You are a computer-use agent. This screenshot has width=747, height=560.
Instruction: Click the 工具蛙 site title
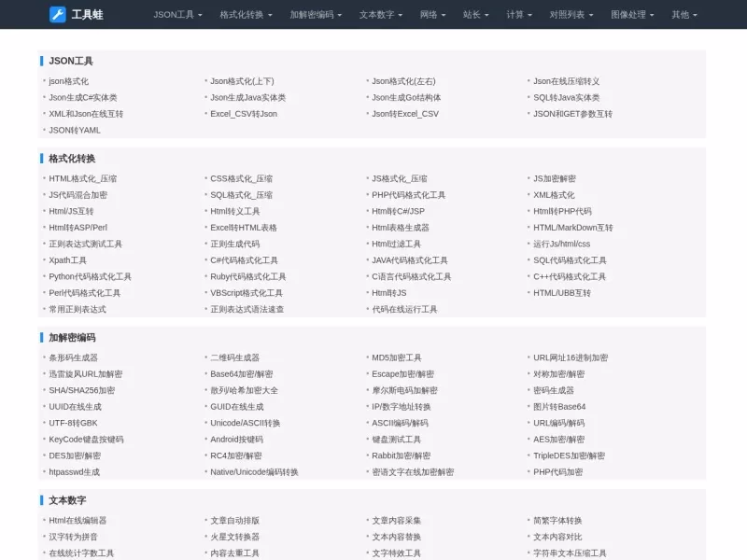point(87,15)
